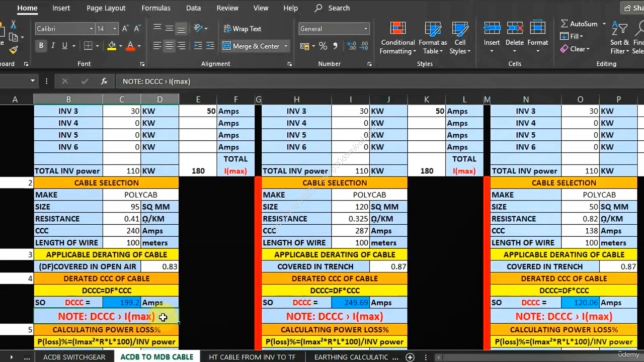Screen dimensions: 644x362
Task: Increase the cell indent
Action: point(210,46)
